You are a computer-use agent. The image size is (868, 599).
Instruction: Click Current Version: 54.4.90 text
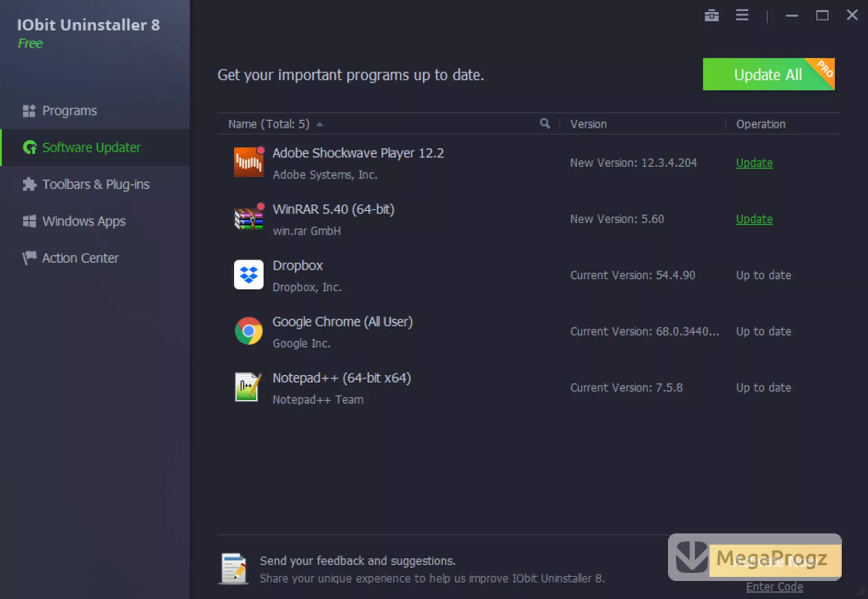coord(632,275)
